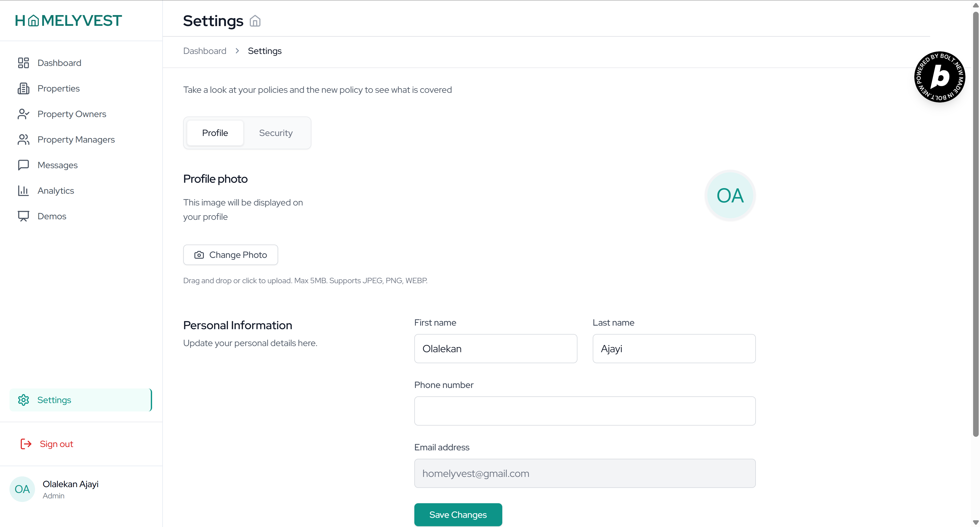Focus the Phone number input field

584,411
